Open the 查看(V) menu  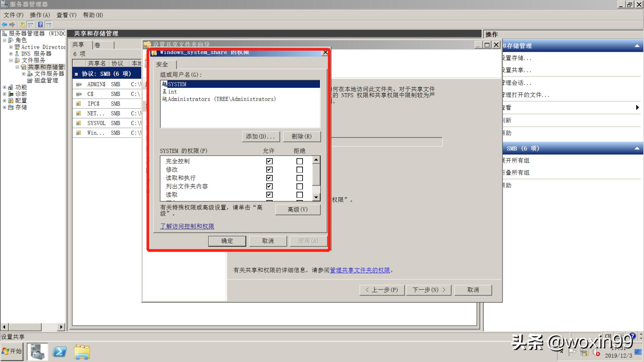[66, 15]
